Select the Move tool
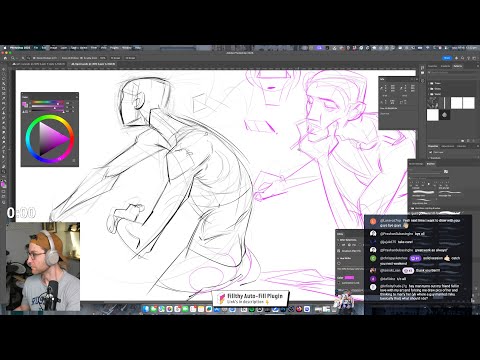Image resolution: width=480 pixels, height=360 pixels. pyautogui.click(x=4, y=70)
